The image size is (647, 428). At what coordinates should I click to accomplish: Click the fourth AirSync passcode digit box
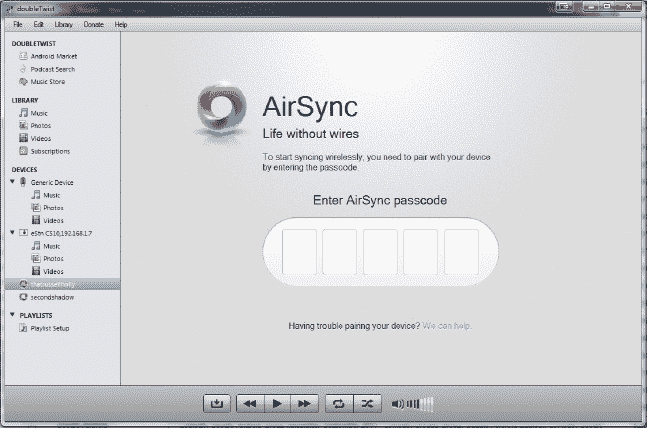click(x=420, y=252)
